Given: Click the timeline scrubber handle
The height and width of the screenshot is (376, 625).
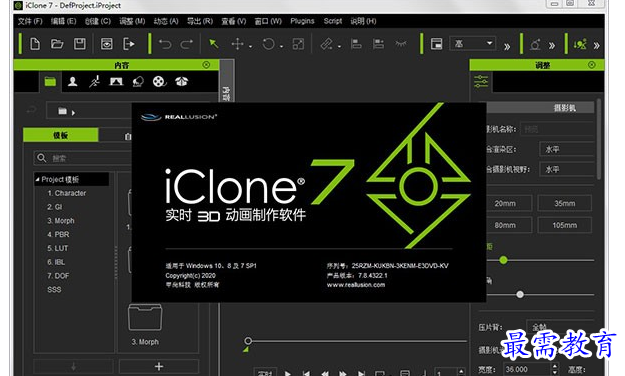Looking at the screenshot, I should click(248, 341).
